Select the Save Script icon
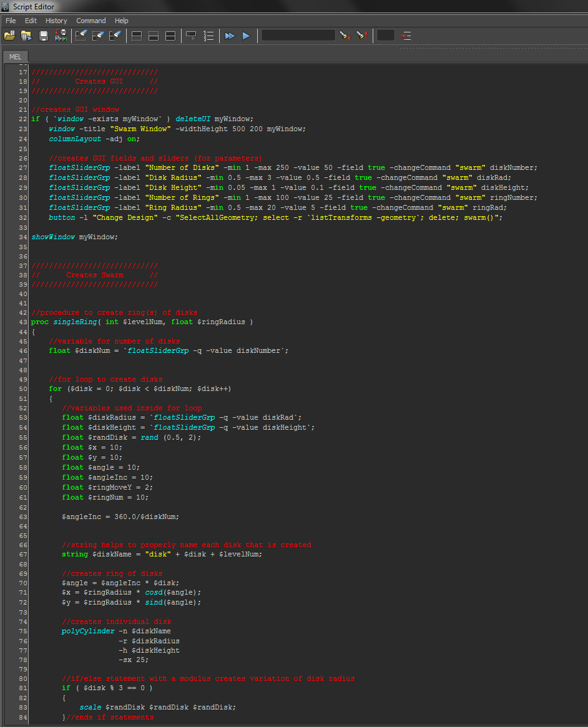 (x=42, y=36)
